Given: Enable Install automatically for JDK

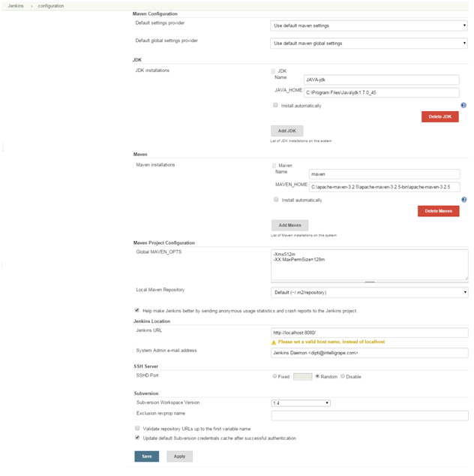Looking at the screenshot, I should click(x=275, y=105).
